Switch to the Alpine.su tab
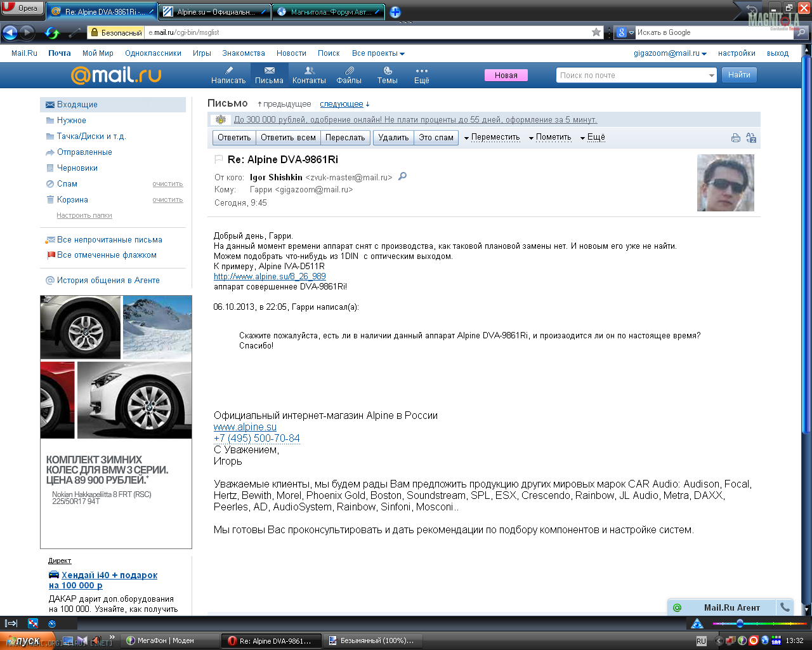The image size is (812, 650). coord(214,11)
